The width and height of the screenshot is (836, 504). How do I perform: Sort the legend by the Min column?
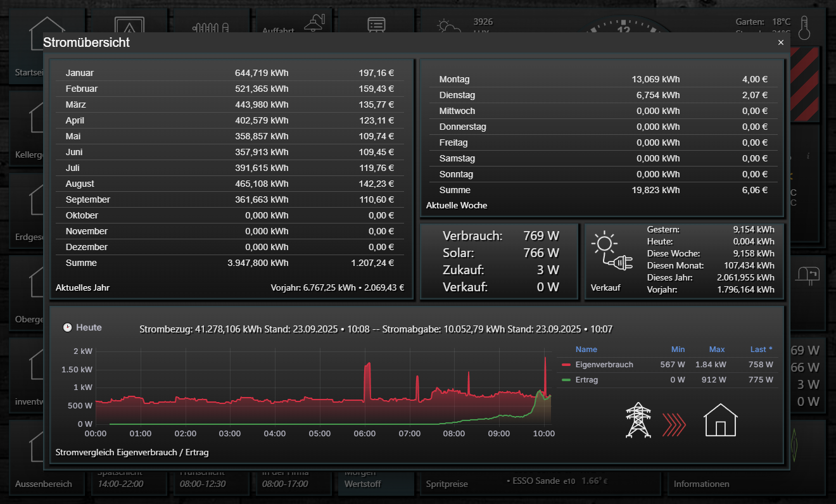coord(678,350)
